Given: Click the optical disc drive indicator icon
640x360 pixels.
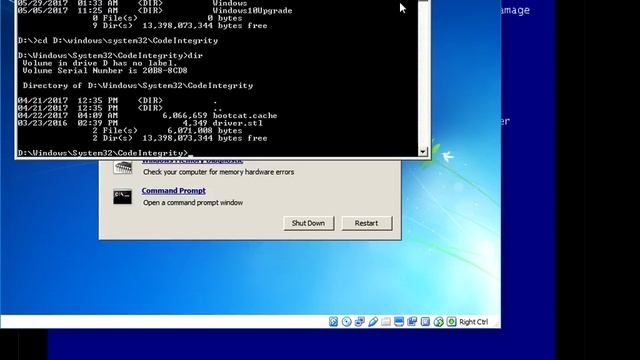Looking at the screenshot, I should (347, 322).
